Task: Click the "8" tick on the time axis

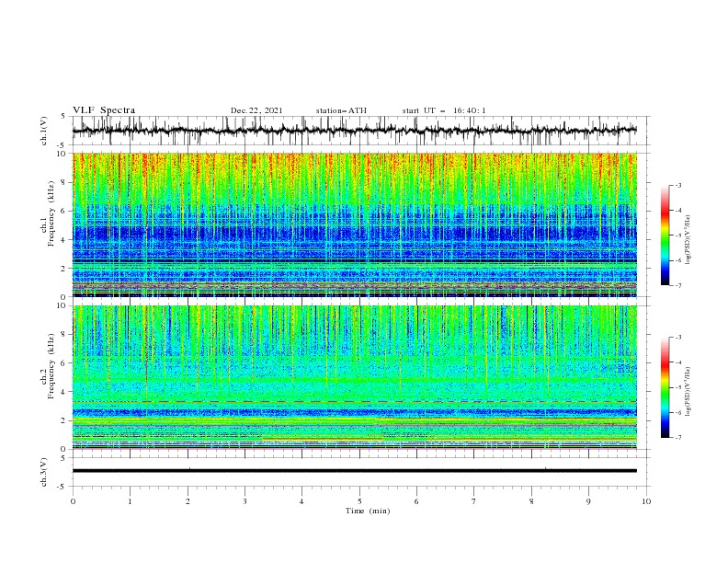Action: [x=531, y=501]
